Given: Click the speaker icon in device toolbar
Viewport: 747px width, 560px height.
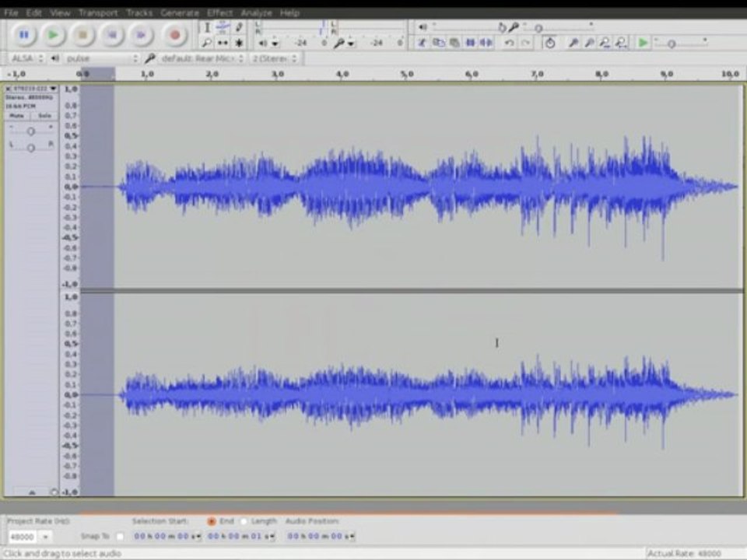Looking at the screenshot, I should 54,58.
